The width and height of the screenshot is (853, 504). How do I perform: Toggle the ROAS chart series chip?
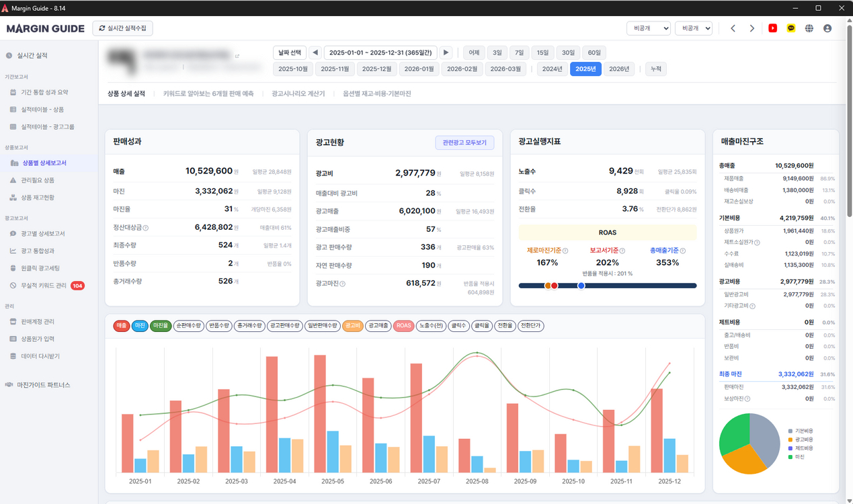pos(403,326)
